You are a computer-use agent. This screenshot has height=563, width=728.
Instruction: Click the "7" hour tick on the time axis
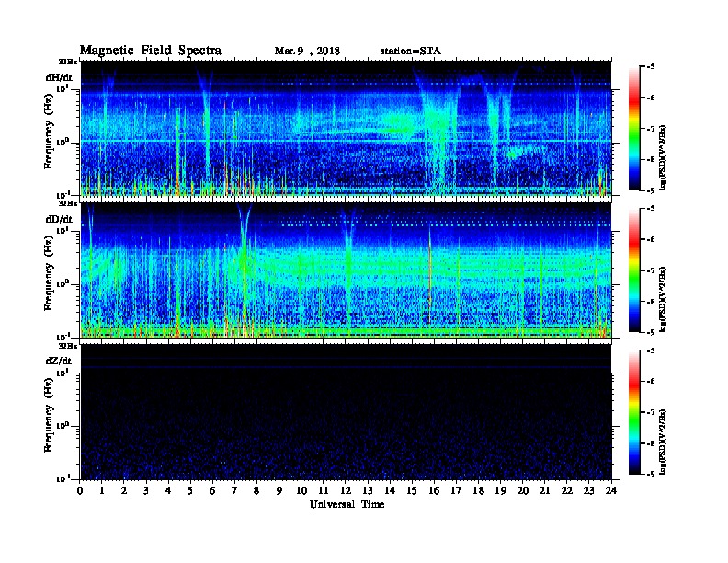(x=235, y=491)
